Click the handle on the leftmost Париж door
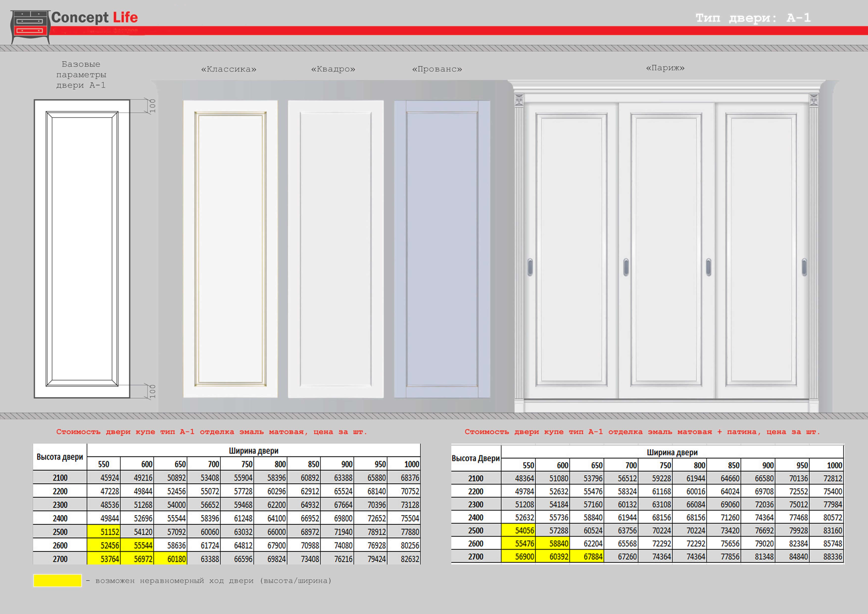Viewport: 868px width, 614px height. click(x=530, y=267)
